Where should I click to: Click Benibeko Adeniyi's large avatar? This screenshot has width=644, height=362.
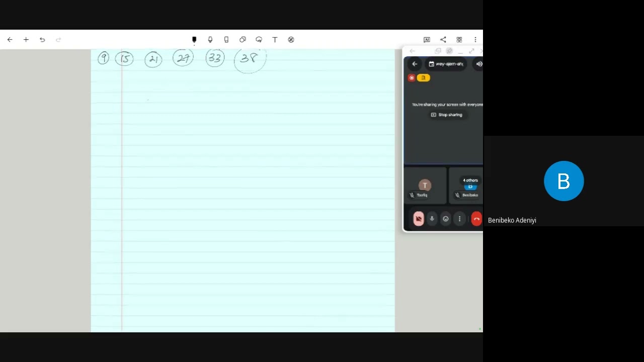[563, 181]
